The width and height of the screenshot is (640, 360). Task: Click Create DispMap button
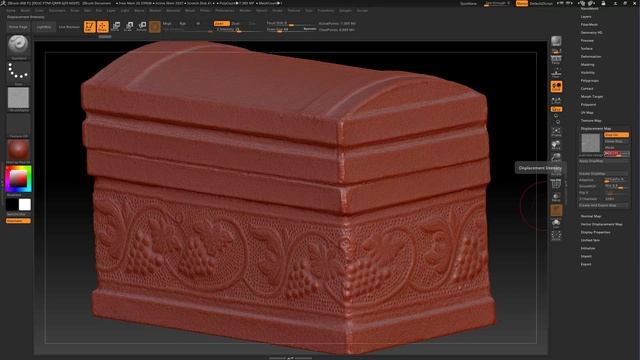pyautogui.click(x=604, y=174)
